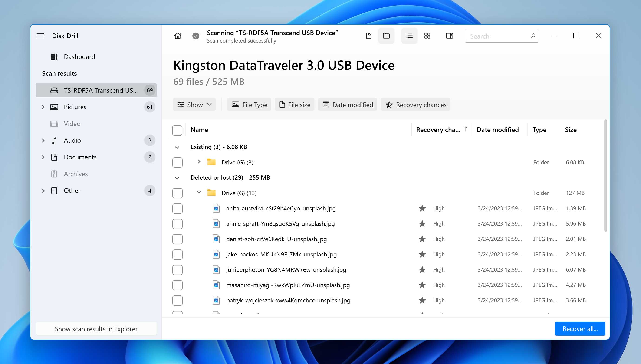
Task: Check the juniperphoton jpg checkbox
Action: 177,270
